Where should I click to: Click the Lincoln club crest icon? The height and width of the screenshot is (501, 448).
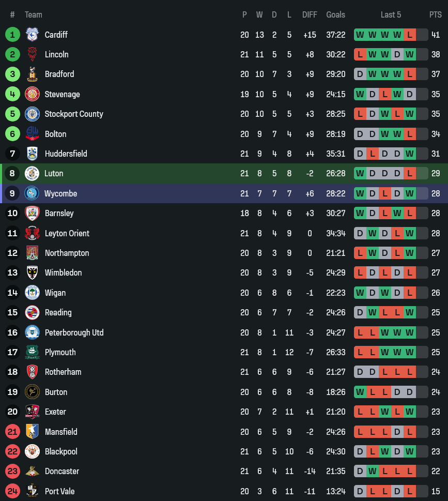pyautogui.click(x=32, y=54)
